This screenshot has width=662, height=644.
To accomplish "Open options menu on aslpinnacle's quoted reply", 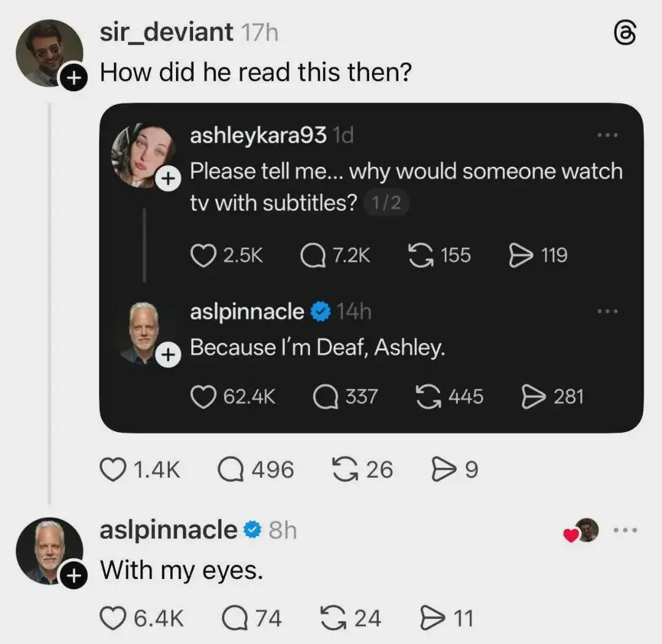I will (x=608, y=310).
